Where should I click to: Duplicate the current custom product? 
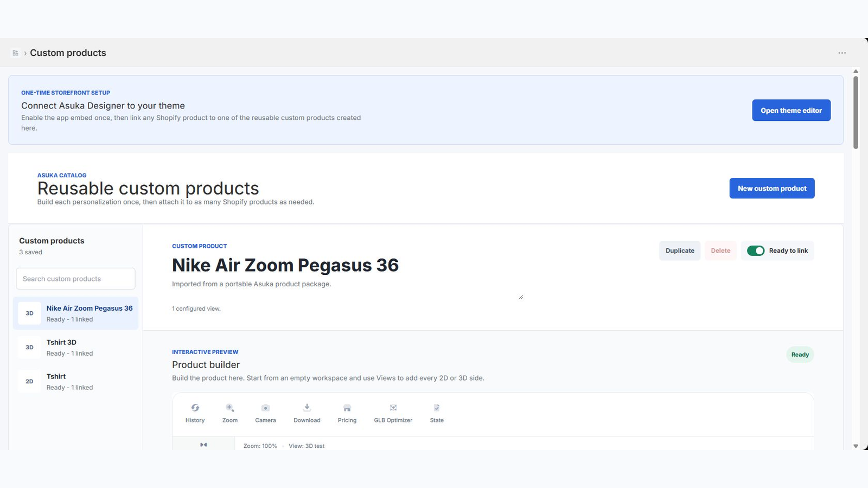click(x=680, y=251)
